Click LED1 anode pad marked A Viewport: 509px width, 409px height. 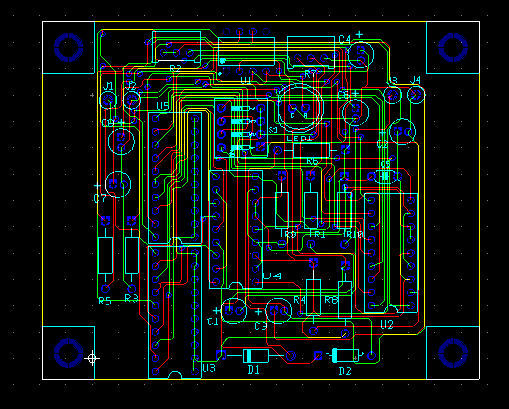coord(305,108)
